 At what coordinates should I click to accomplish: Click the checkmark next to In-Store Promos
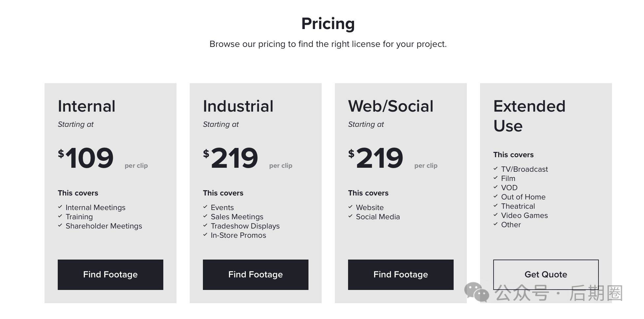(205, 234)
